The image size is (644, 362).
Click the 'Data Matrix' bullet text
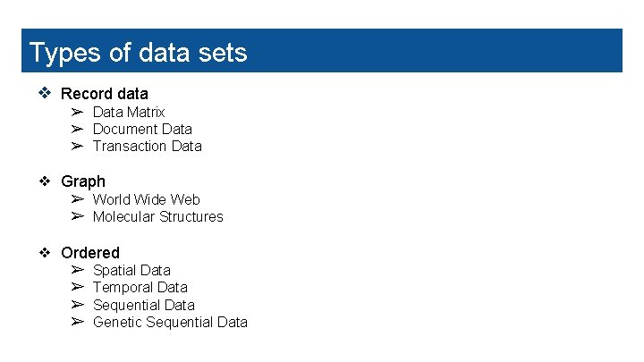click(129, 112)
